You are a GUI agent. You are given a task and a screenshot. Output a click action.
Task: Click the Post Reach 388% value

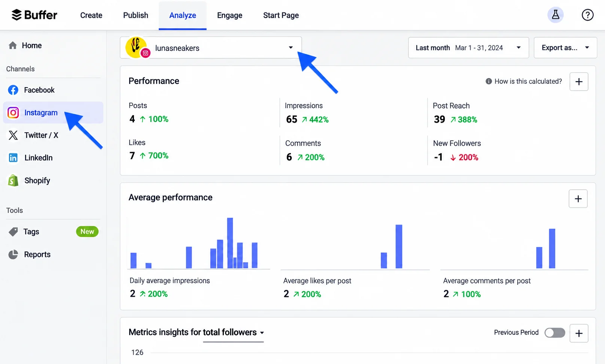464,119
